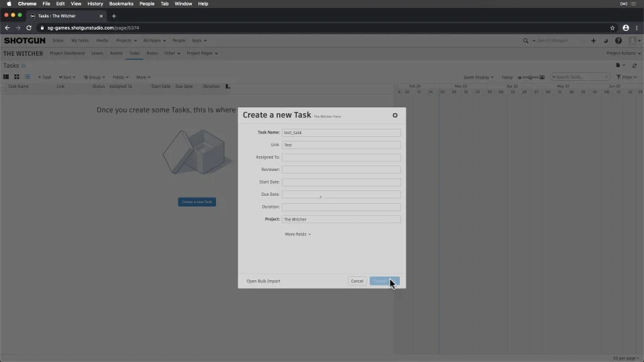Image resolution: width=644 pixels, height=362 pixels.
Task: Click the small zoom-out Gantt icon
Action: click(519, 77)
